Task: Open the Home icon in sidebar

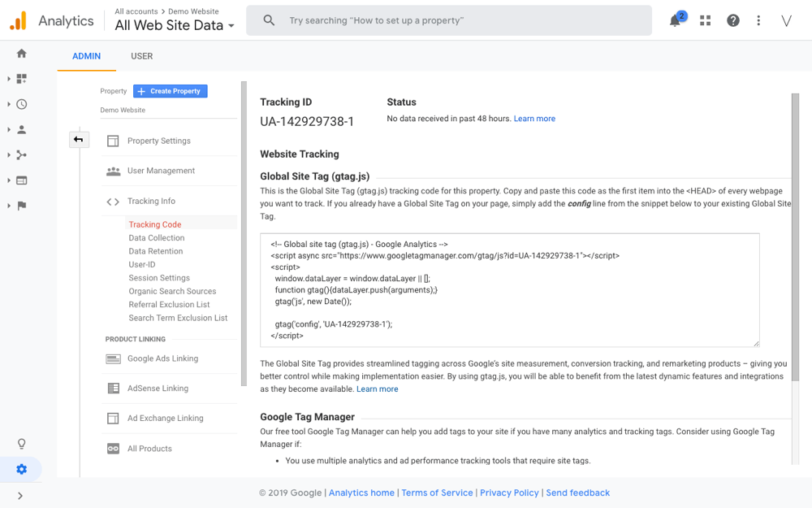Action: point(21,54)
